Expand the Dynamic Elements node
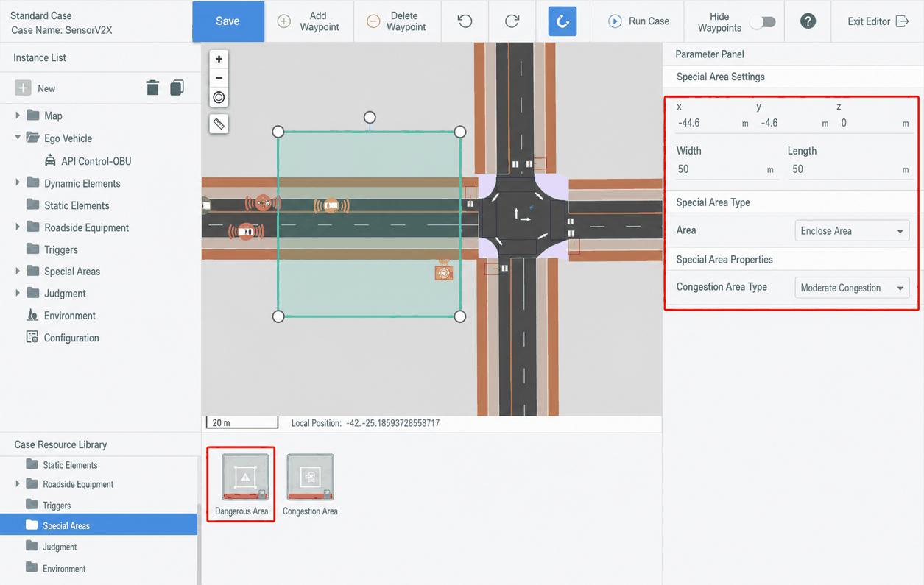 tap(18, 182)
